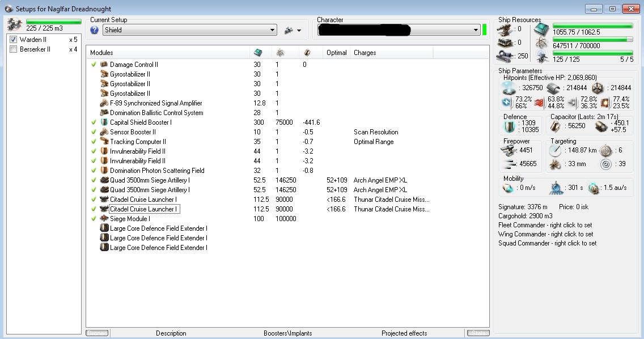Click the hull hitpoints icon
Image resolution: width=644 pixels, height=339 pixels.
click(x=598, y=88)
